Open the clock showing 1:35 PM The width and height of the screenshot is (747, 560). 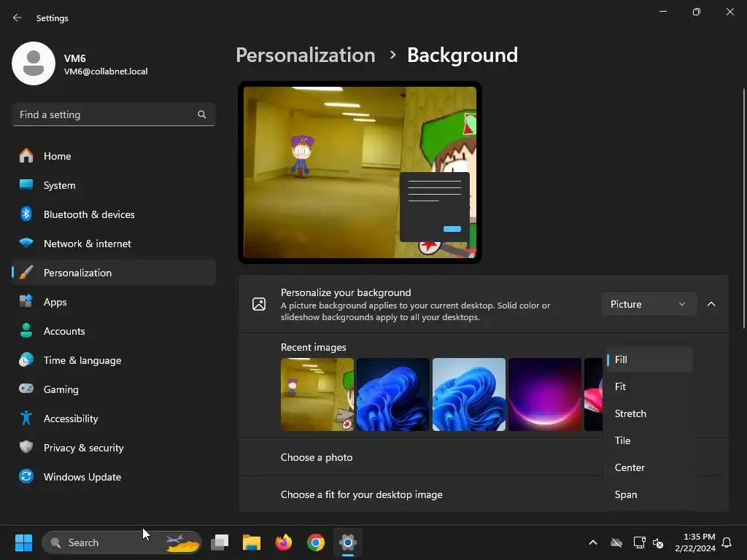point(694,542)
